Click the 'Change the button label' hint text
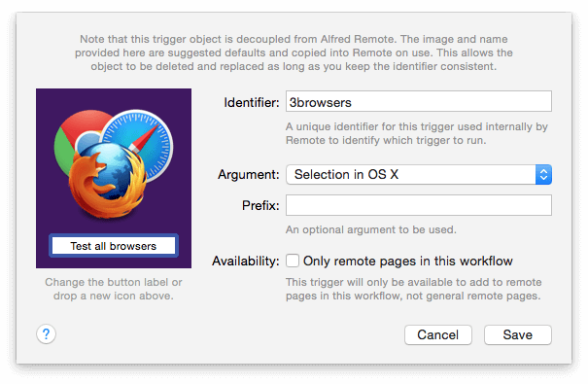The height and width of the screenshot is (384, 588). [114, 289]
